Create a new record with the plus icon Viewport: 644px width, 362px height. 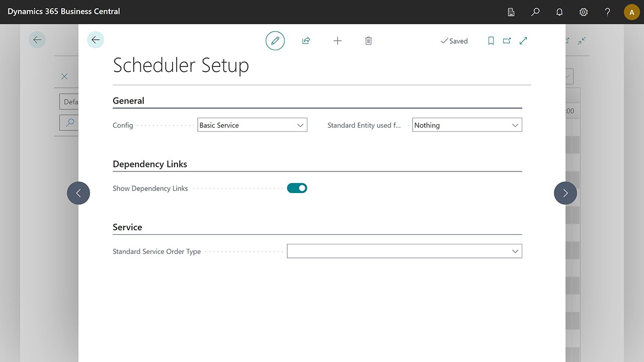pos(337,40)
